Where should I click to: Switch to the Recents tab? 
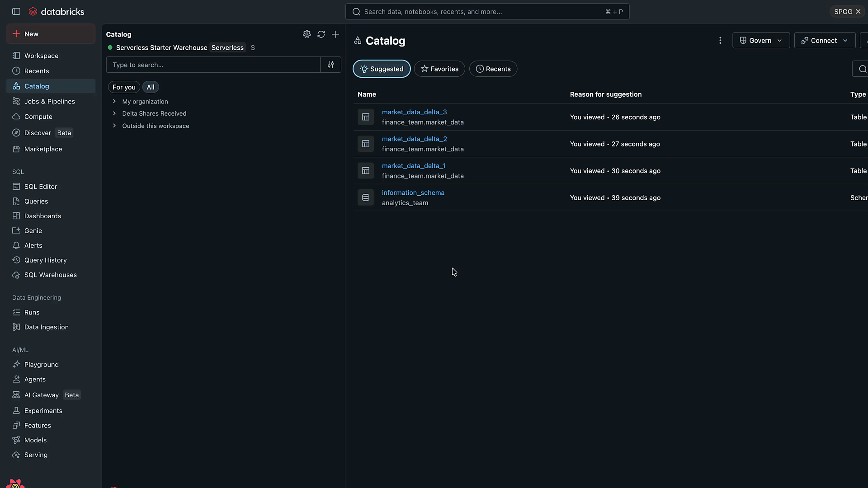pos(493,69)
